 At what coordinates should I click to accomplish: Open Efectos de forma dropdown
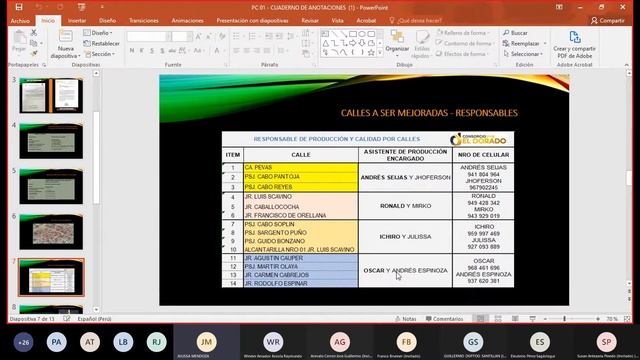pyautogui.click(x=463, y=54)
